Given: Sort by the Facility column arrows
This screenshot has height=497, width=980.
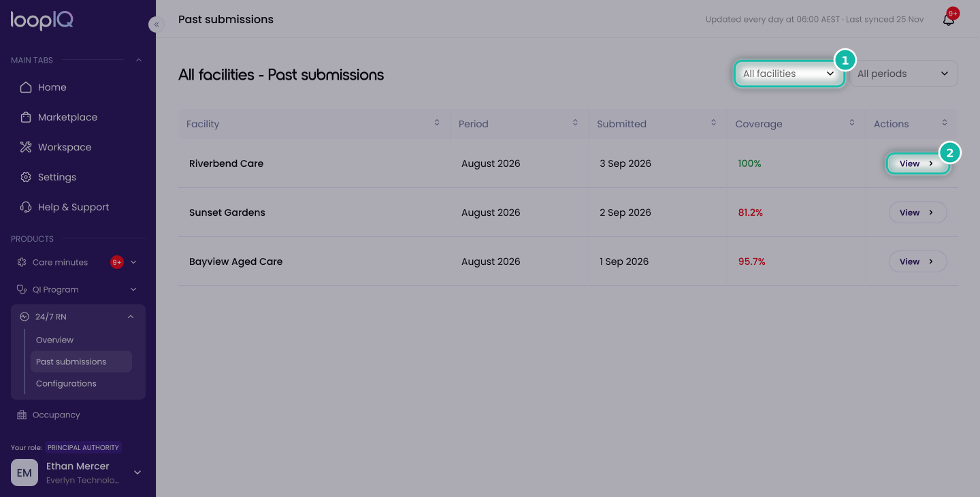Looking at the screenshot, I should point(437,123).
